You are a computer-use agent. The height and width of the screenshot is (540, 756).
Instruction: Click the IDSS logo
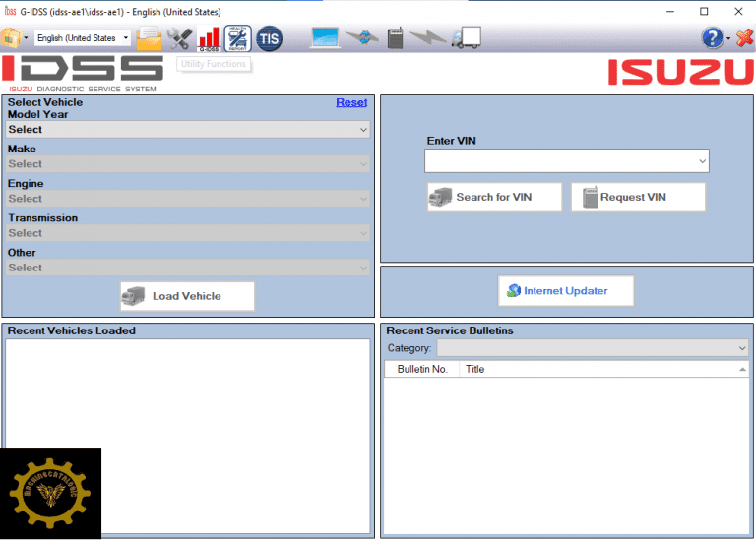(x=83, y=74)
